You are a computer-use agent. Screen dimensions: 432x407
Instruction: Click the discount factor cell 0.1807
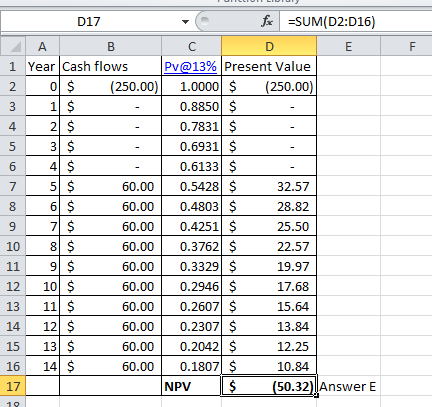[192, 366]
